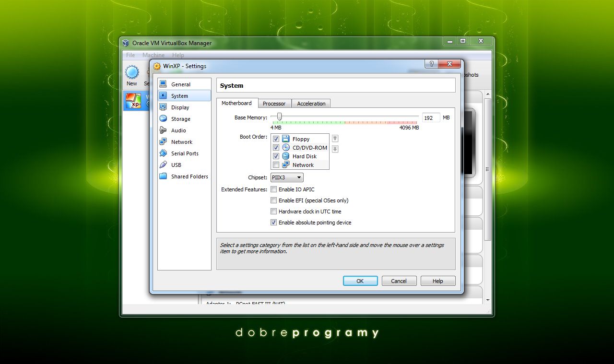Select the Storage settings category
Image resolution: width=614 pixels, height=364 pixels.
point(184,118)
